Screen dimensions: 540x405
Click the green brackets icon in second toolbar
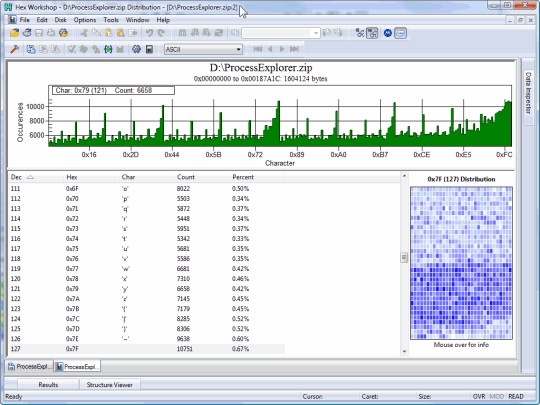108,49
